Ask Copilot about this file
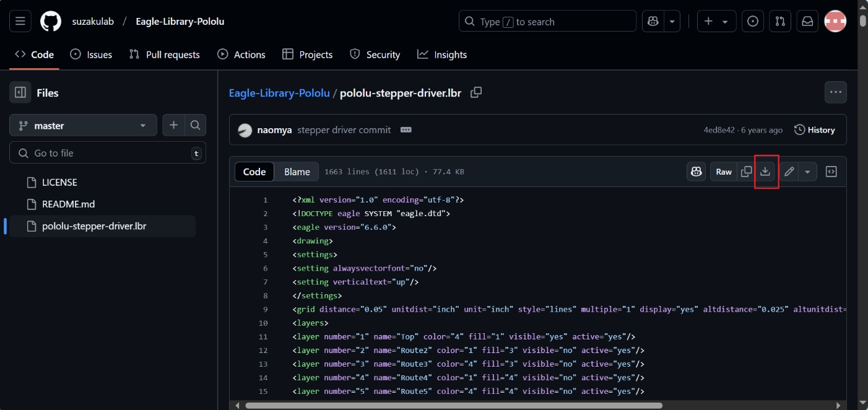 point(697,172)
